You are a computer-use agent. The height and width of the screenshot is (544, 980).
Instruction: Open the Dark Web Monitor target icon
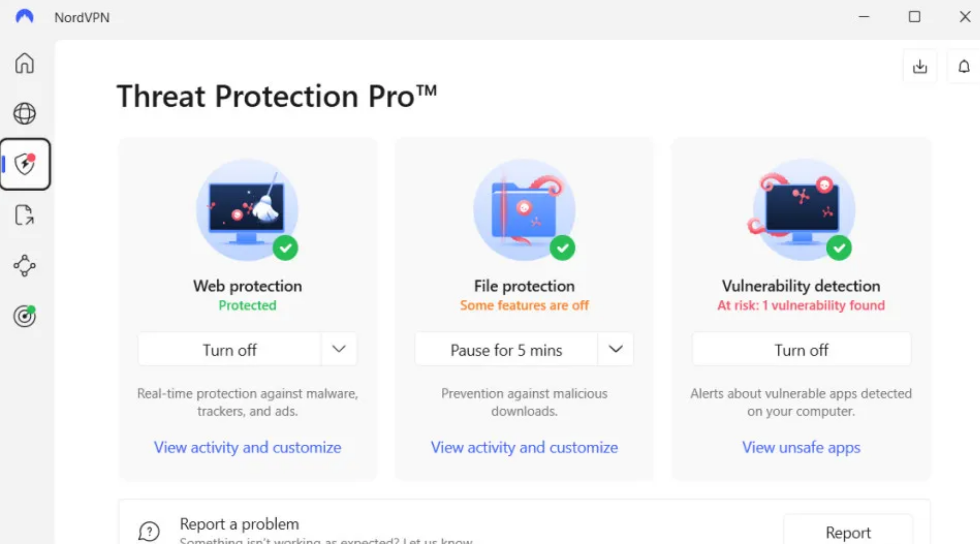click(x=24, y=316)
